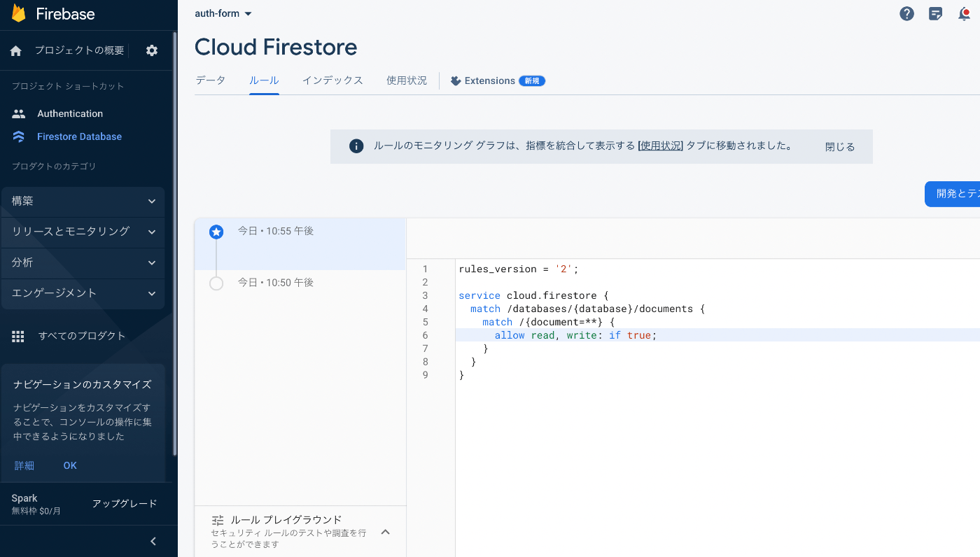Select the 10:50 午後 version circle marker

216,283
